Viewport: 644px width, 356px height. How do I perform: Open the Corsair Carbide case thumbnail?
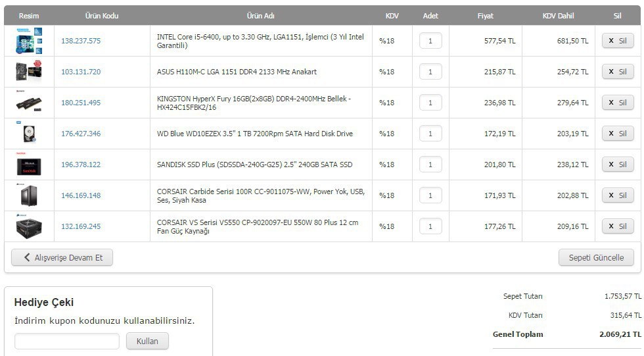point(29,195)
